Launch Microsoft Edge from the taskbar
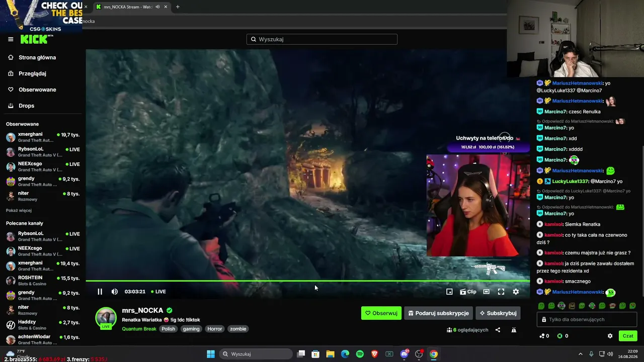 point(345,354)
